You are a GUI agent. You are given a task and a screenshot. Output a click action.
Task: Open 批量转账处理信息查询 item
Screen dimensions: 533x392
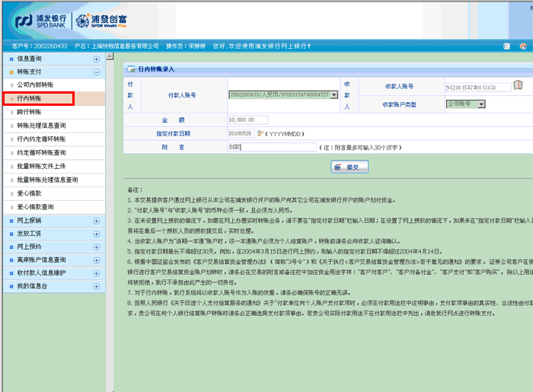(47, 180)
